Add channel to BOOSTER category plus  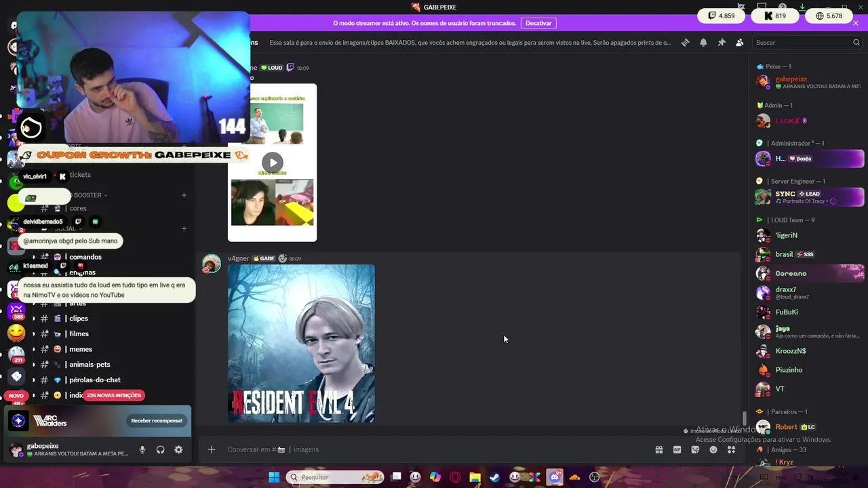point(184,195)
